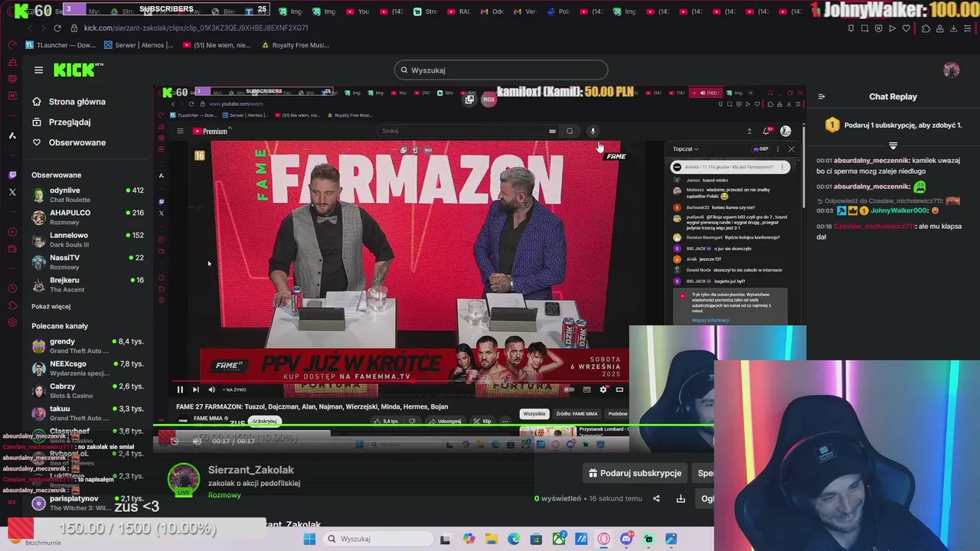Go to Strona główna
980x551 pixels.
pyautogui.click(x=77, y=102)
